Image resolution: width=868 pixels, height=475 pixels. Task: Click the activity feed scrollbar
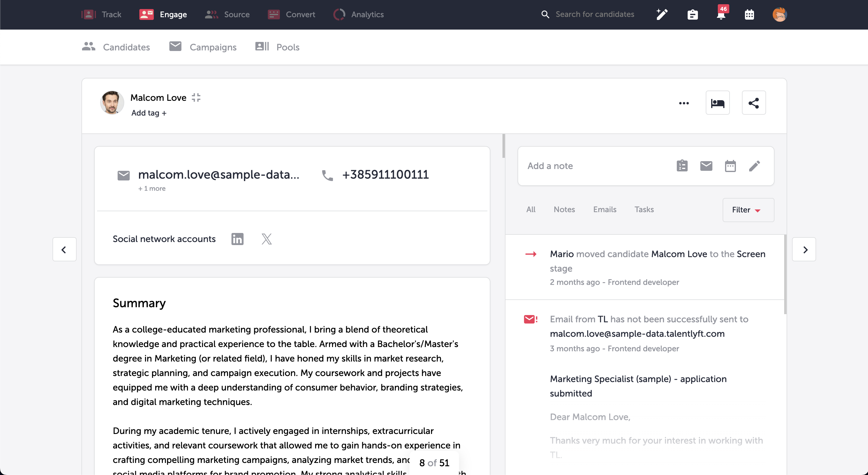coord(785,275)
